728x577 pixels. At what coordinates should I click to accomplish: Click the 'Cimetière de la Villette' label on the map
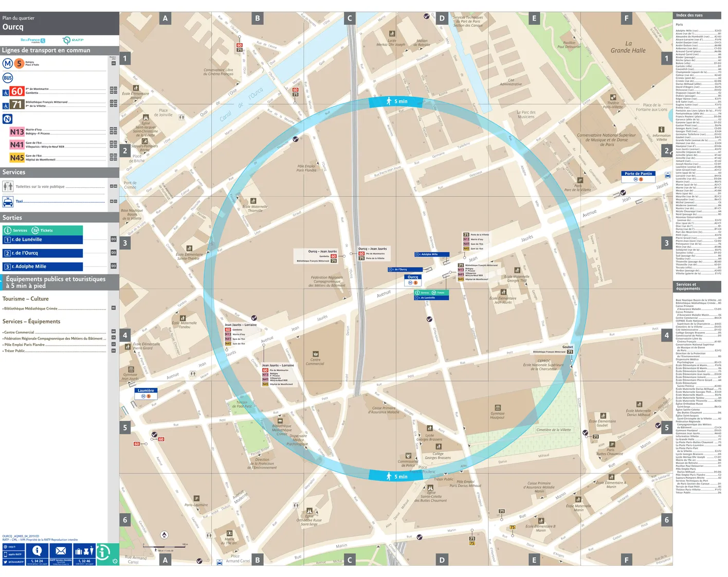[x=554, y=430]
